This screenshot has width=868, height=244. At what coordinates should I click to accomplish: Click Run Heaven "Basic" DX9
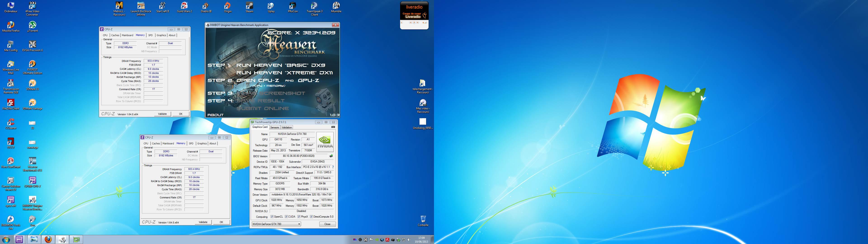[x=281, y=65]
